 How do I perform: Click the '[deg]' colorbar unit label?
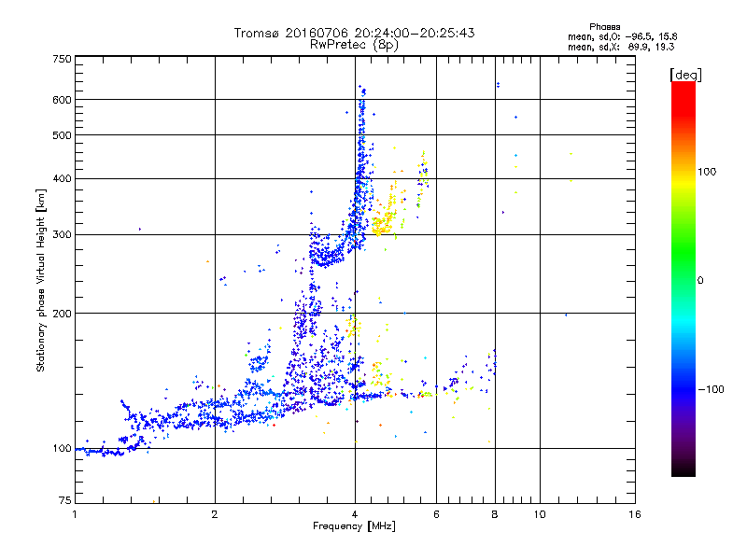(x=685, y=75)
